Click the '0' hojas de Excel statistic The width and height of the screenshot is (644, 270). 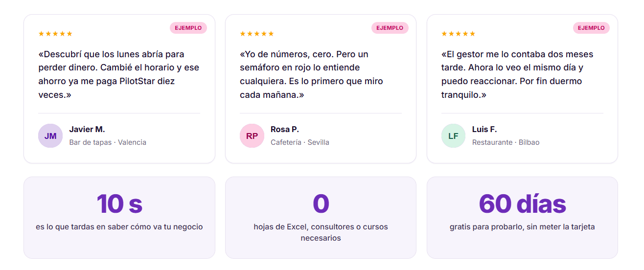pos(321,218)
